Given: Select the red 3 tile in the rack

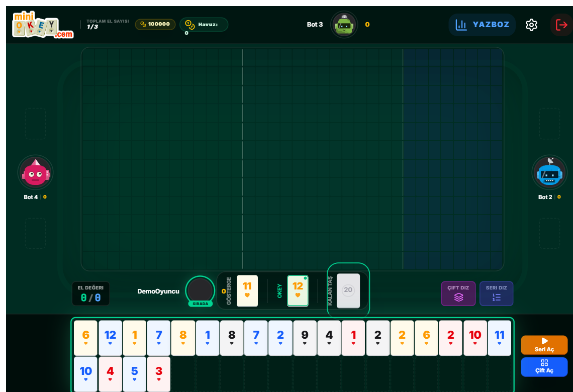Looking at the screenshot, I should (x=159, y=374).
